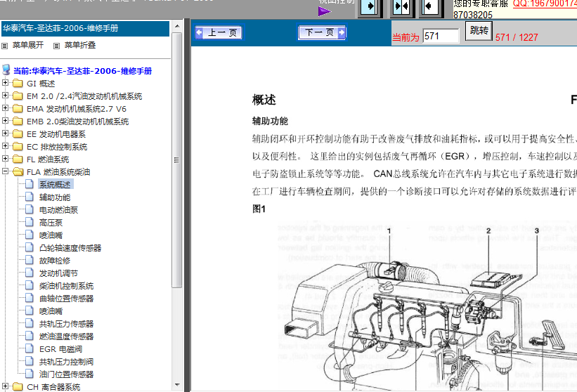
Task: Click the purple play arrow icon
Action: click(324, 11)
